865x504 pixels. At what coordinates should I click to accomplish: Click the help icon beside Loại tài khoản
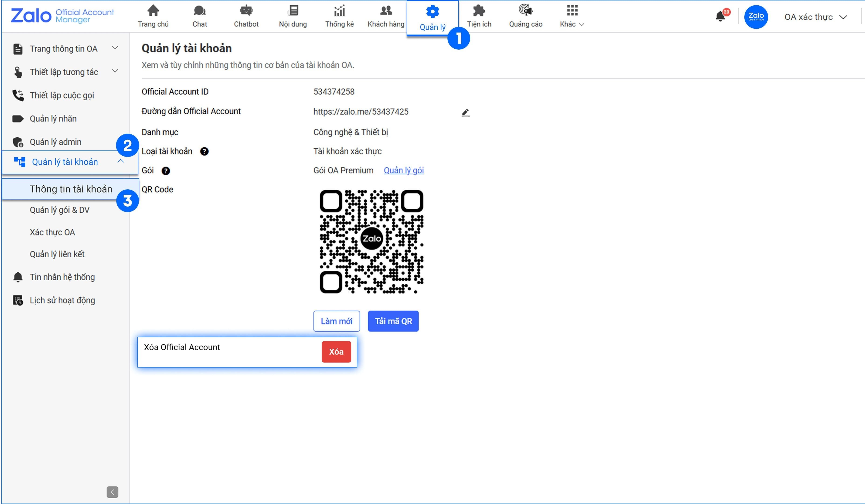(x=204, y=151)
